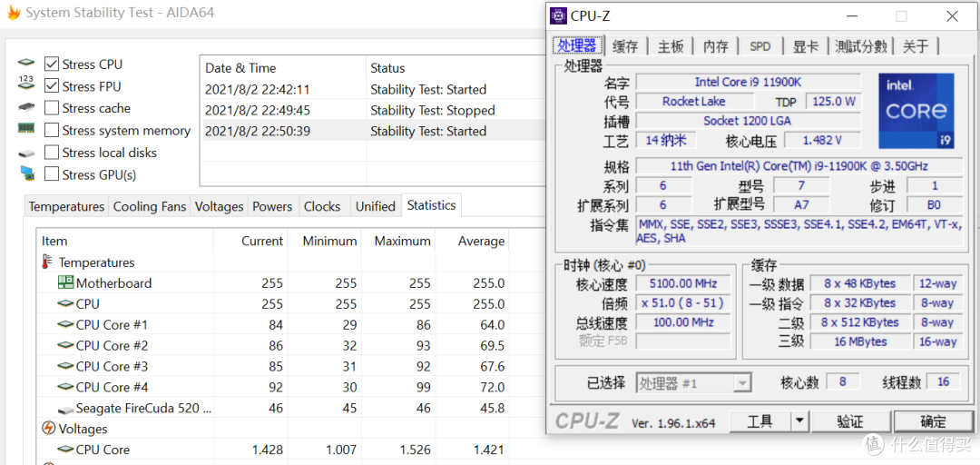Switch to the Temperatures tab in AIDA64
Screen dimensions: 980x465
67,206
